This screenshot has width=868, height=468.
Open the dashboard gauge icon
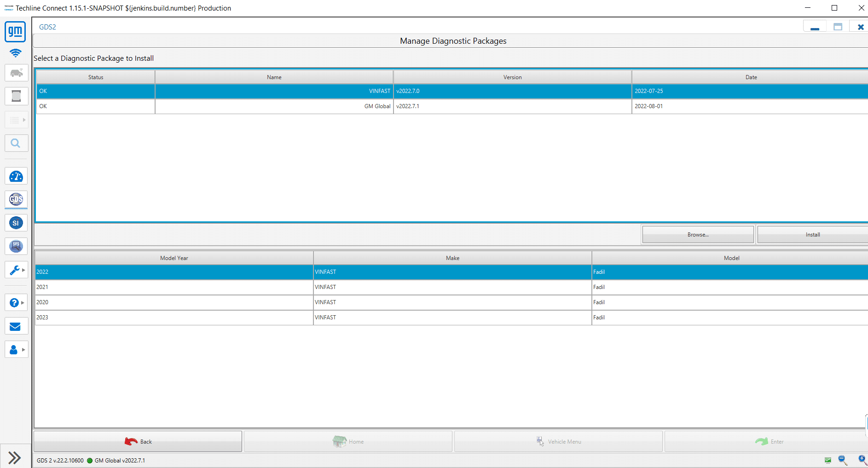16,176
